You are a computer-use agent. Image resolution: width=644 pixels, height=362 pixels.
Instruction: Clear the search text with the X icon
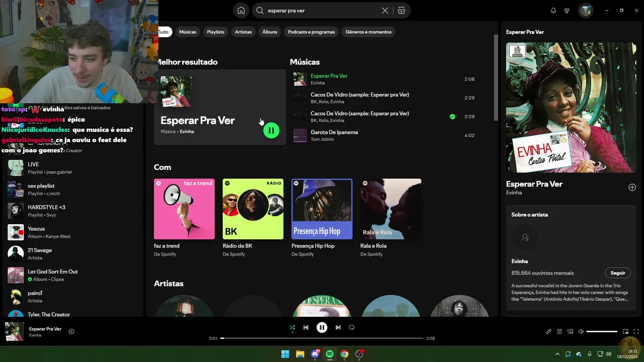[385, 11]
